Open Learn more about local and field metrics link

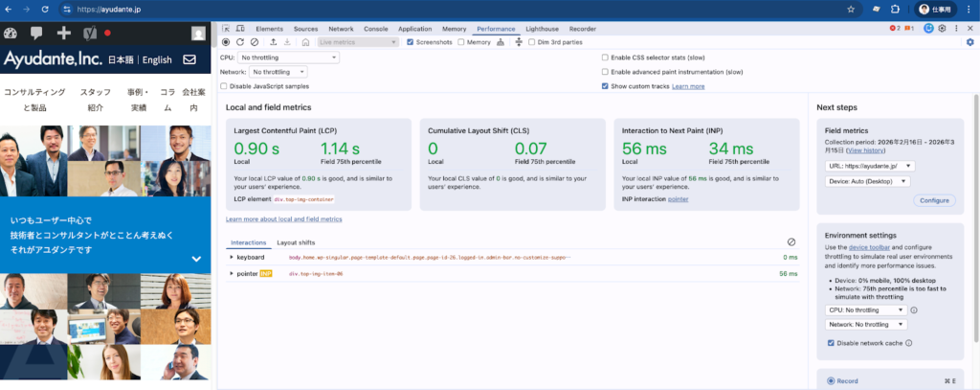[x=283, y=219]
